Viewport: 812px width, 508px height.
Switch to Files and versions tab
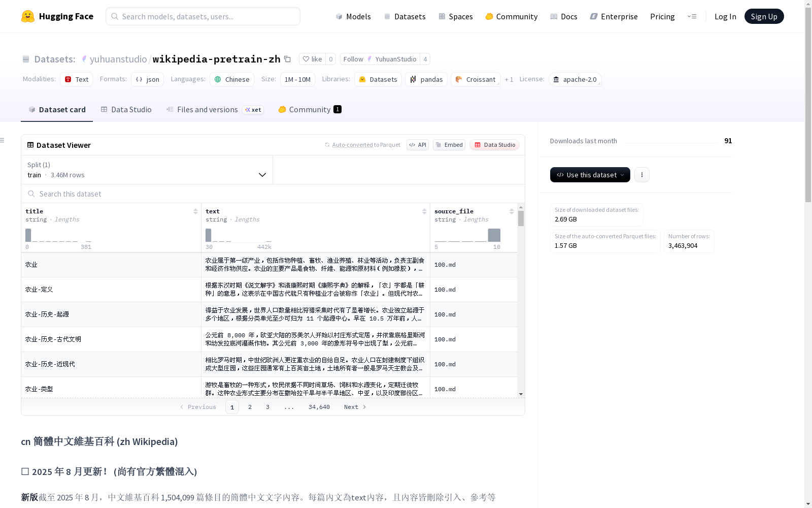215,110
